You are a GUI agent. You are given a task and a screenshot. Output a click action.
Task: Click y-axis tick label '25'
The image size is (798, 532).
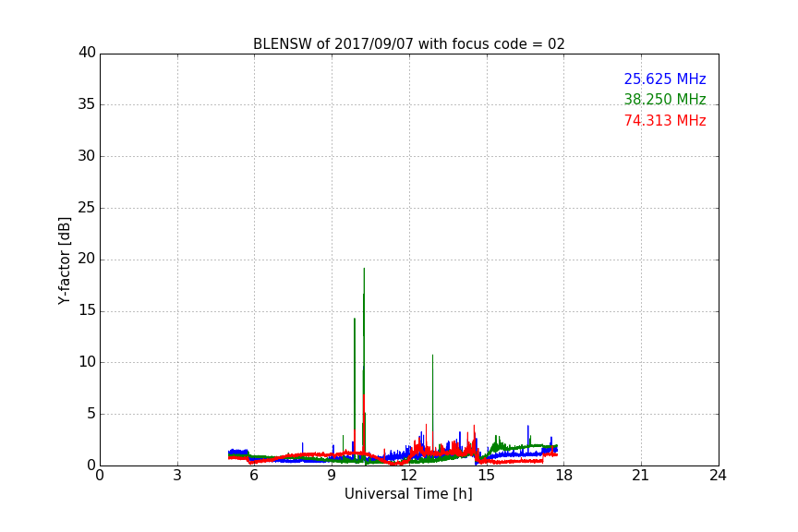point(87,208)
